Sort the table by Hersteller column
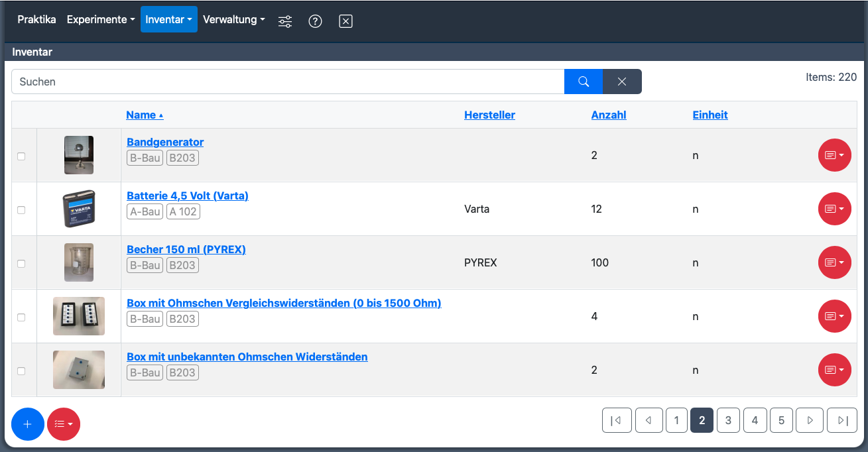 [489, 115]
